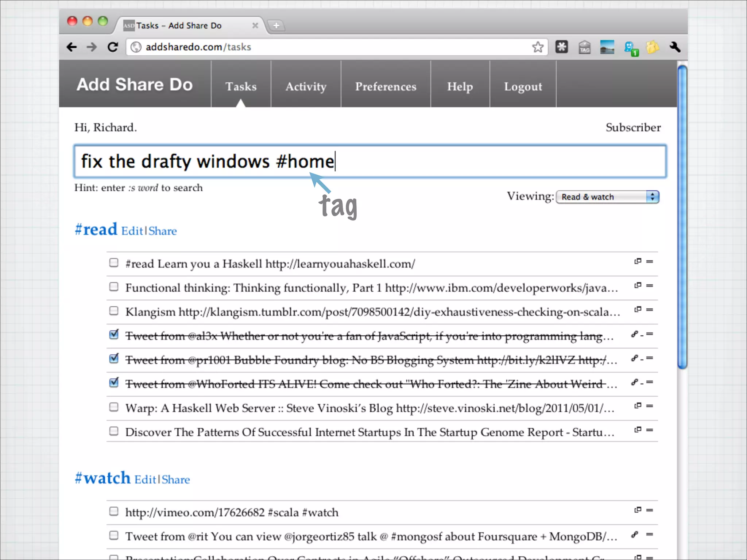Click asterisk extension icon in browser toolbar

click(561, 47)
